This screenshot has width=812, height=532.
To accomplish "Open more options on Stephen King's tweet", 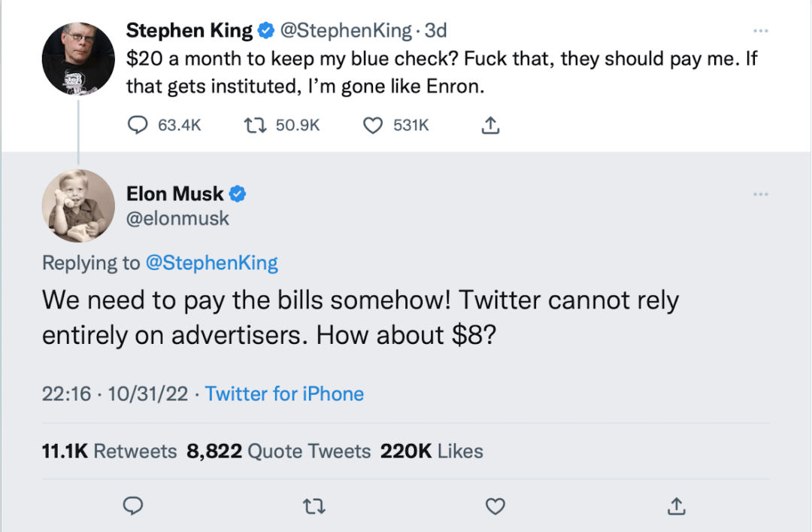I will 760,31.
